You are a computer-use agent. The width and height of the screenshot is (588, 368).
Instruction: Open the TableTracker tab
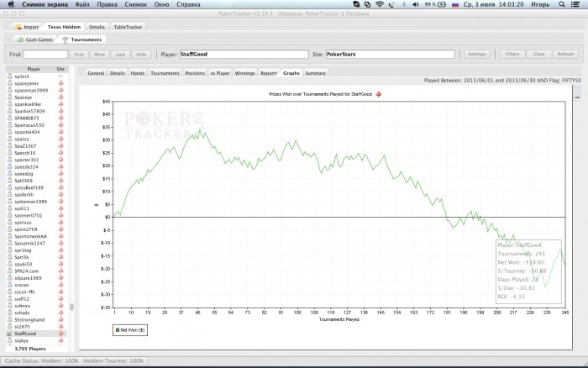click(128, 27)
